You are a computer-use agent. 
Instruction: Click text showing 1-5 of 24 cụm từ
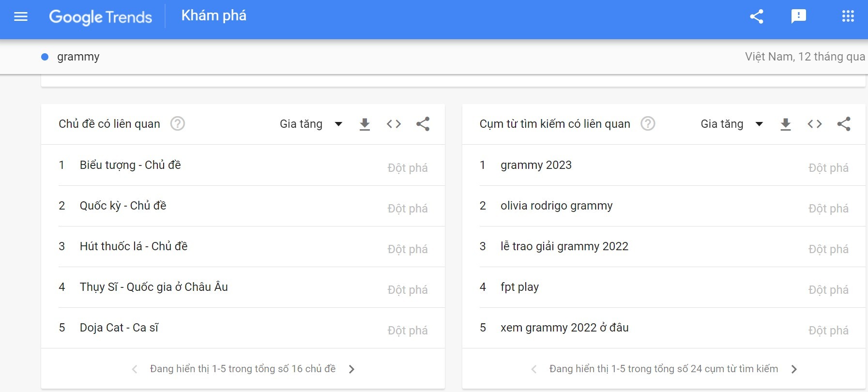tap(664, 369)
